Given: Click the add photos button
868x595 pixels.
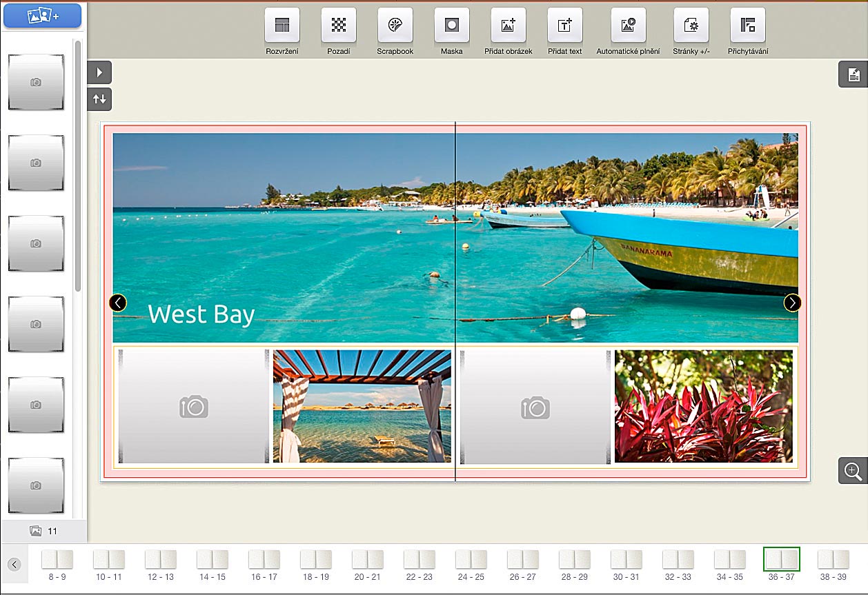Looking at the screenshot, I should click(43, 15).
